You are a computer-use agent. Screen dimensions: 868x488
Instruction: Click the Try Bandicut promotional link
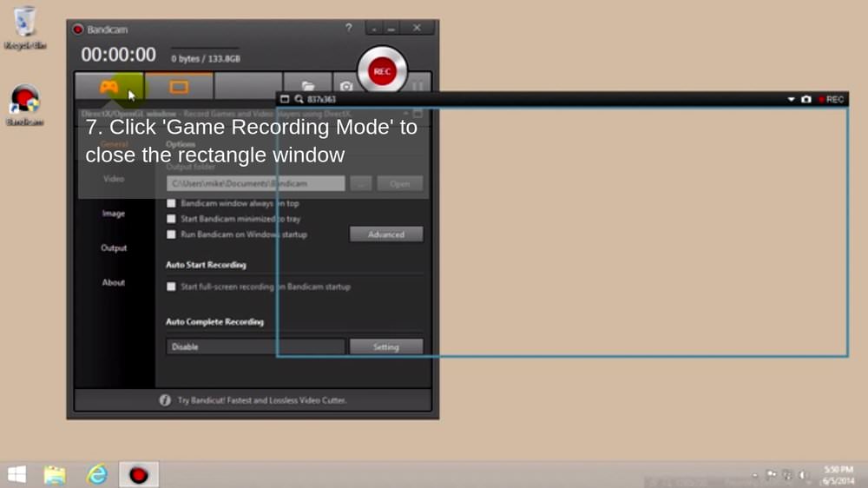(x=262, y=400)
